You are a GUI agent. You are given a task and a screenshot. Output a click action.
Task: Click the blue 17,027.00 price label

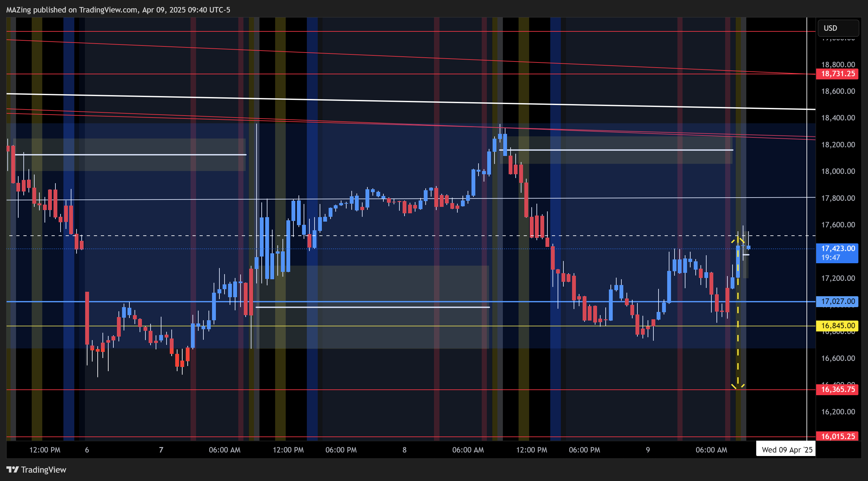837,301
